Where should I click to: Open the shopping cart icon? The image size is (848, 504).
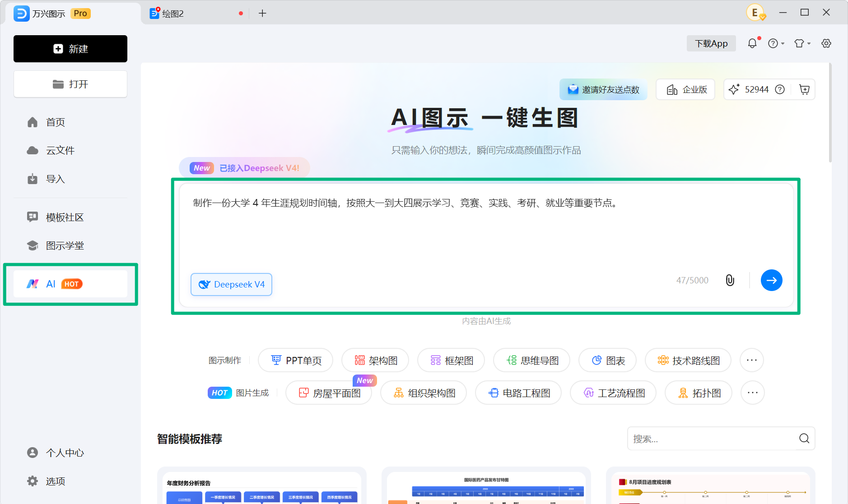(804, 89)
